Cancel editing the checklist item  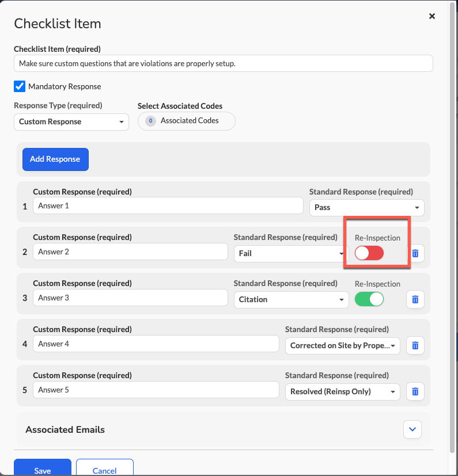pos(104,467)
